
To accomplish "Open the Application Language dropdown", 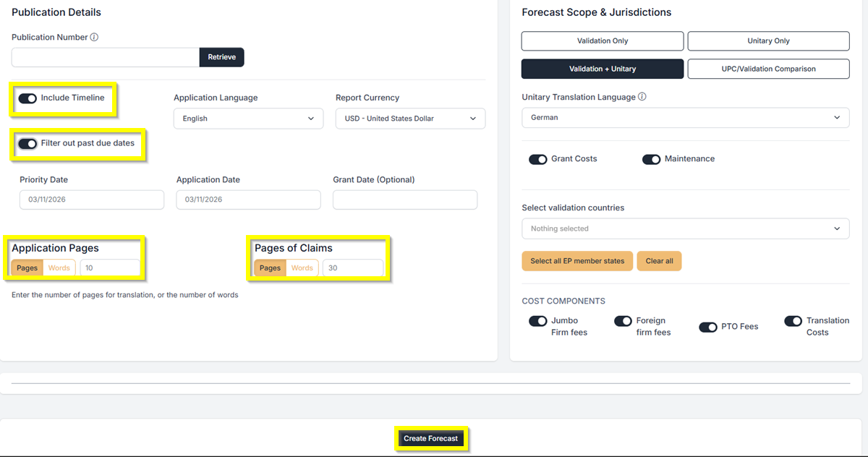I will tap(248, 119).
